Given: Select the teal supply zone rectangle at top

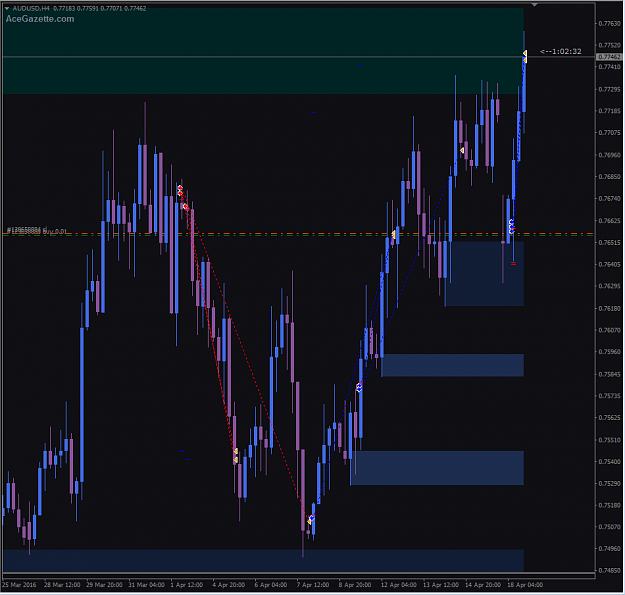Looking at the screenshot, I should click(263, 51).
